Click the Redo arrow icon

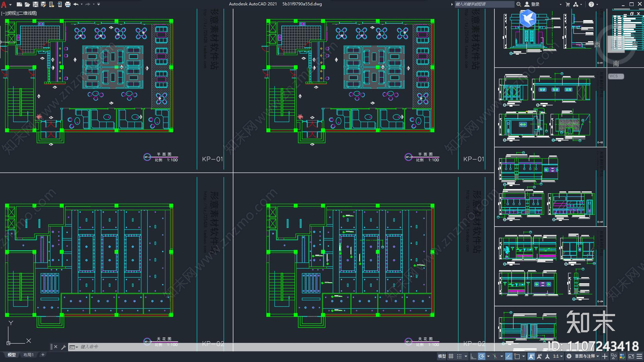(x=88, y=4)
